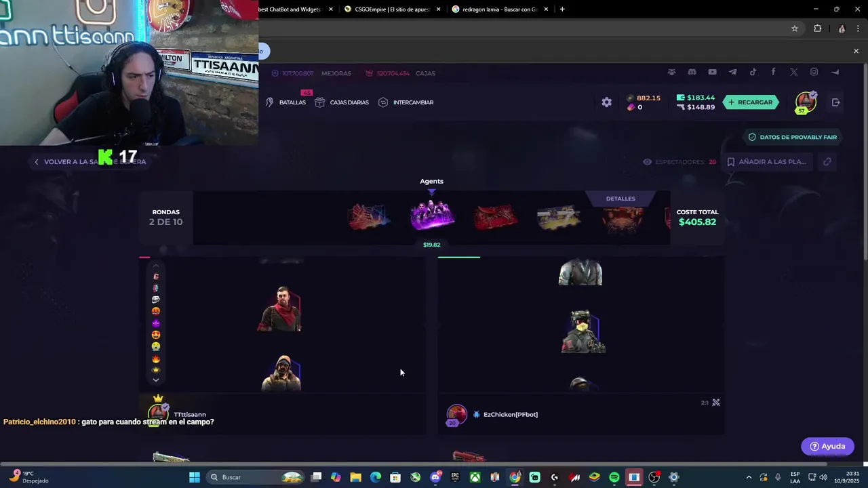Send the heart-eyes star emoji reaction
The image size is (868, 488).
point(156,335)
